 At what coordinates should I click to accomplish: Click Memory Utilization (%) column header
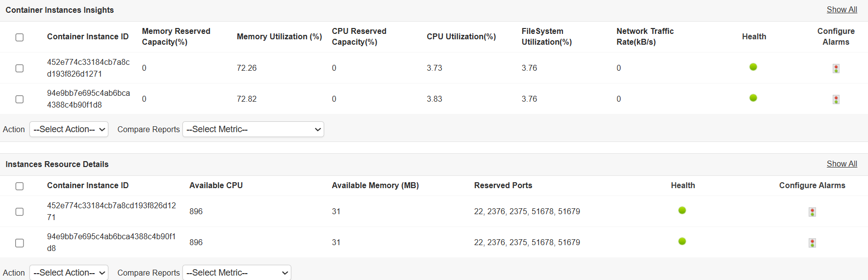coord(279,36)
